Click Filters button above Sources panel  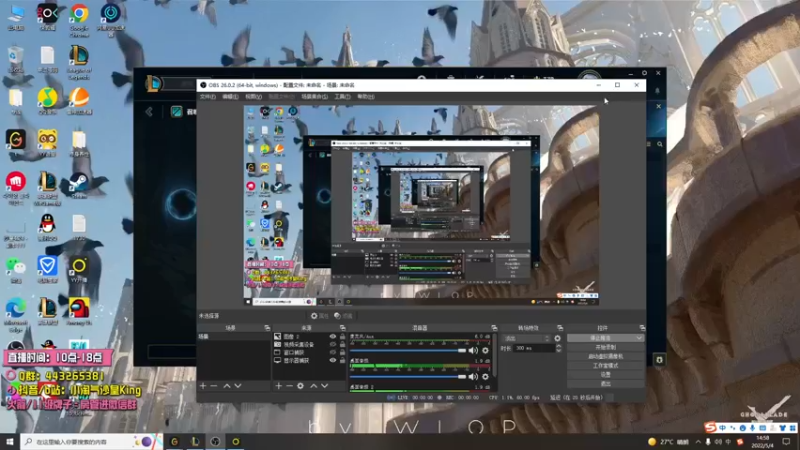coord(343,316)
